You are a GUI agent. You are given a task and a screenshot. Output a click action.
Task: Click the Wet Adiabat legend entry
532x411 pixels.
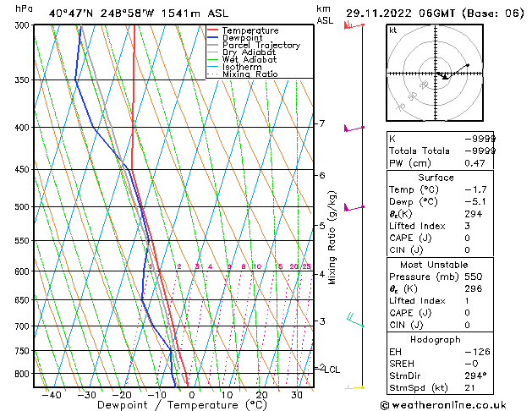(x=242, y=59)
